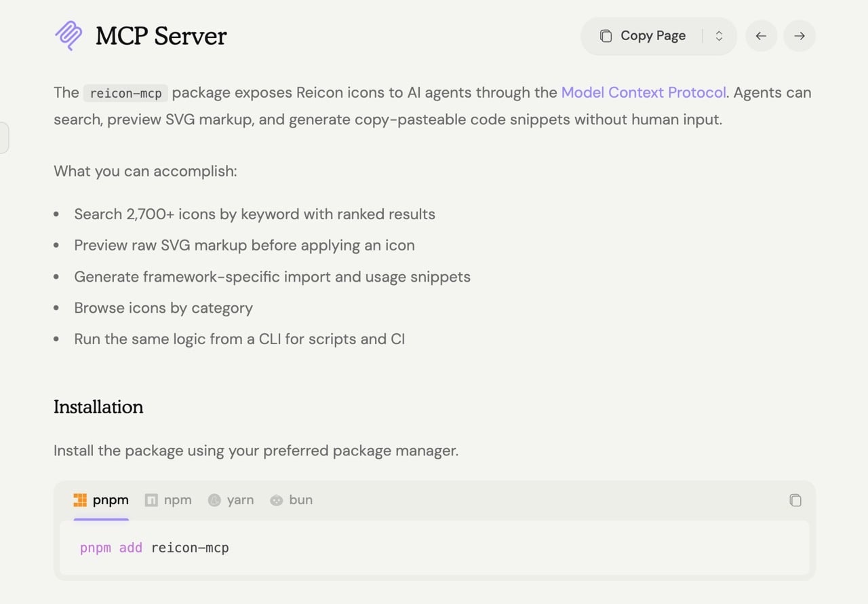Switch to the yarn tab
868x604 pixels.
[x=231, y=500]
